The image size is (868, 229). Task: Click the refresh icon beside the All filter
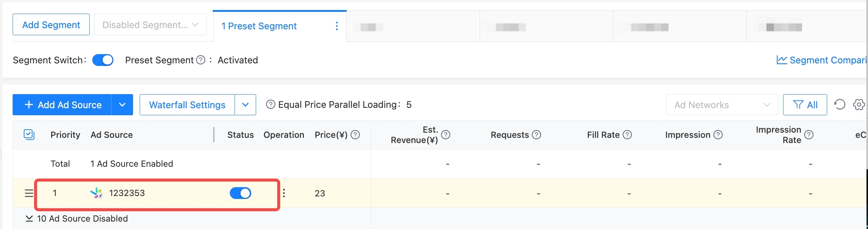click(x=839, y=105)
